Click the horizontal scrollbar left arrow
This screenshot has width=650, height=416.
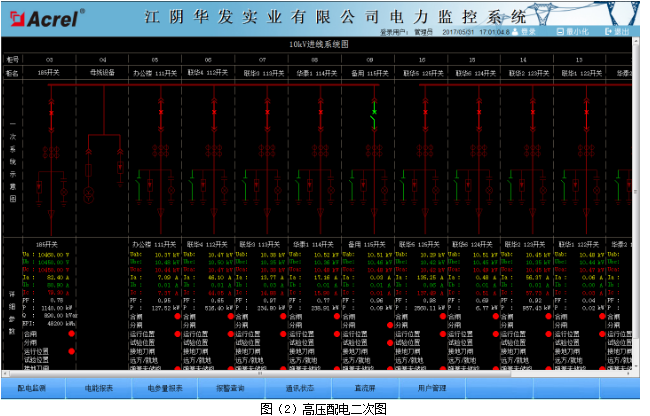5,373
